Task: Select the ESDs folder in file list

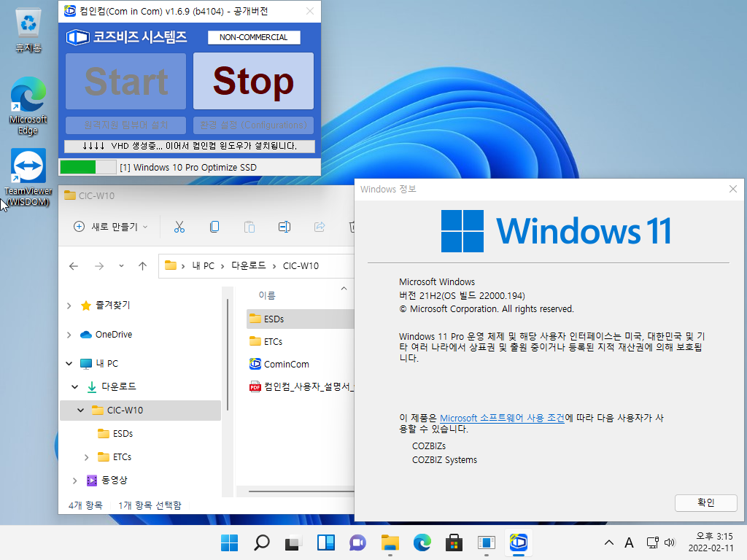Action: (300, 319)
